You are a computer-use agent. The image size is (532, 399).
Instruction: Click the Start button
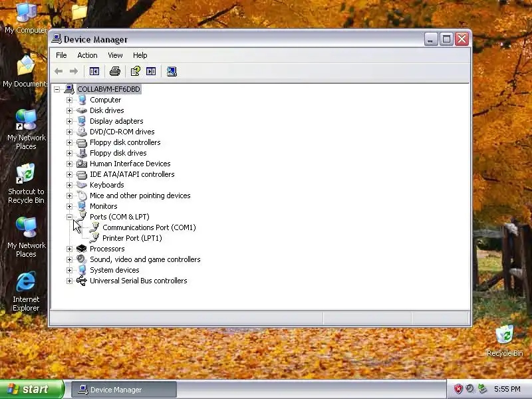point(32,389)
